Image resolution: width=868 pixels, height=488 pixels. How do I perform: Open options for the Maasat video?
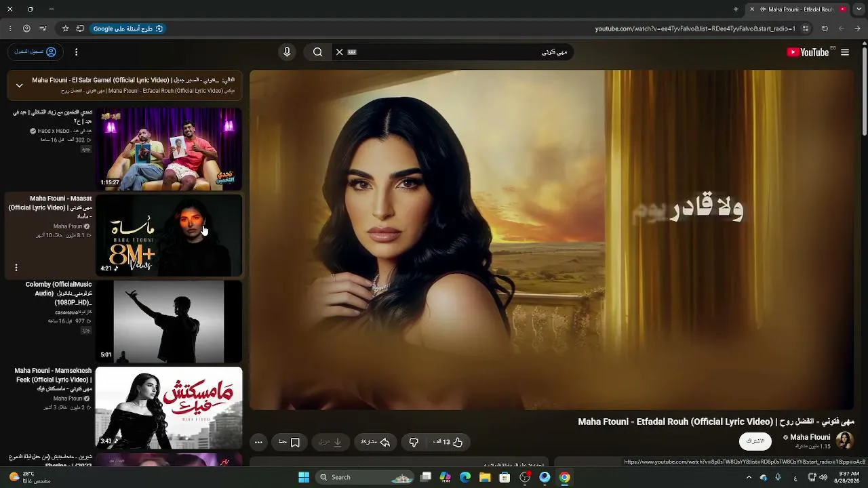coord(16,268)
